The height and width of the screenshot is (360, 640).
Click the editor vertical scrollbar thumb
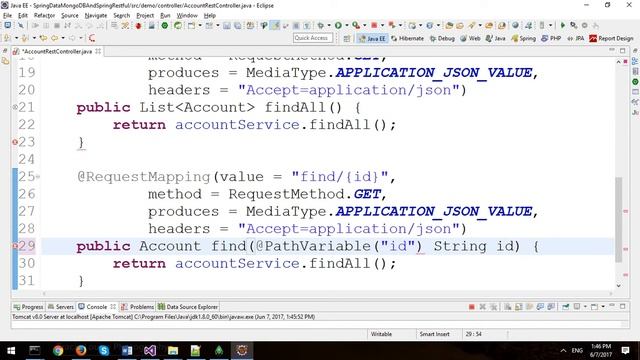click(618, 219)
